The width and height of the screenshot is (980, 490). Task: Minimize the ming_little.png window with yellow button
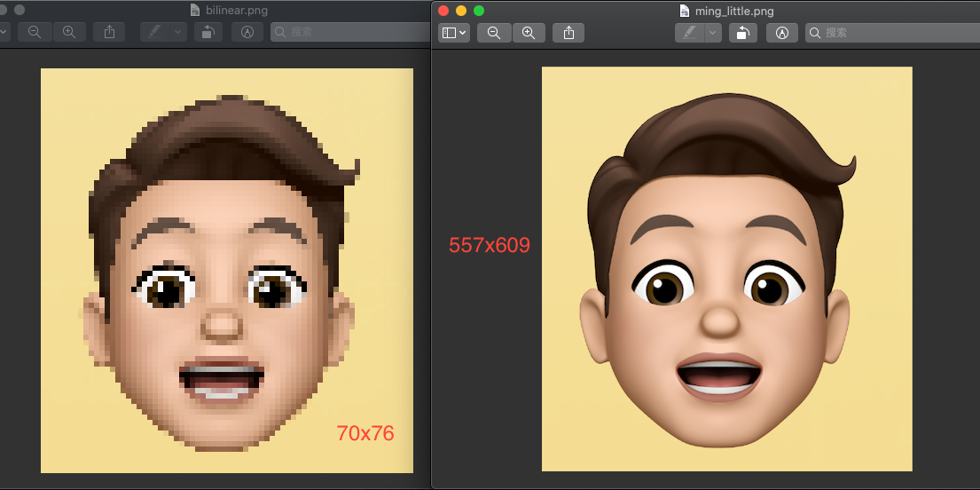[x=461, y=11]
